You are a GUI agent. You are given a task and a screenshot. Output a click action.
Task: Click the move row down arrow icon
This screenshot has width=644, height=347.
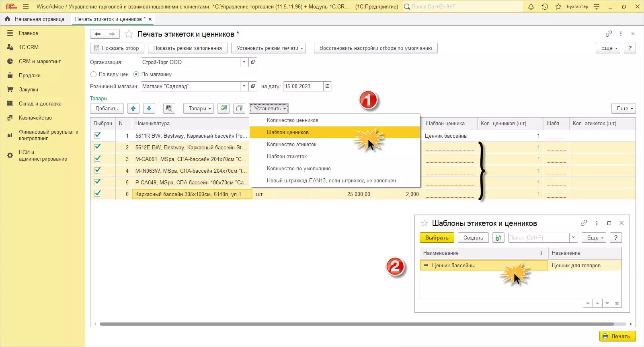[149, 108]
